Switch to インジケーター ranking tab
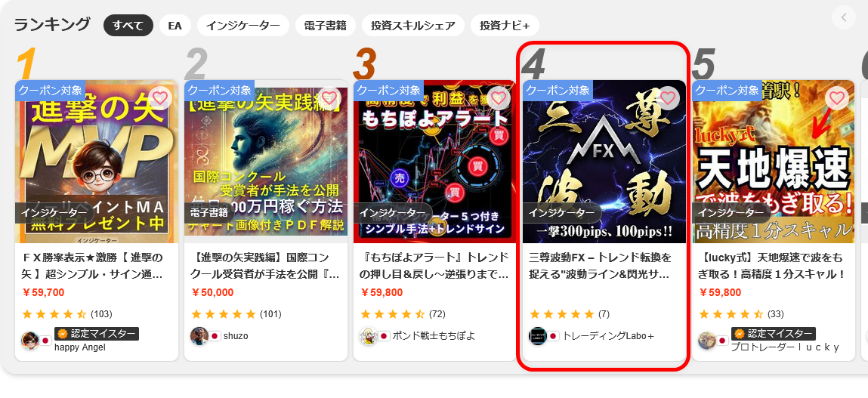868x398 pixels. [243, 26]
